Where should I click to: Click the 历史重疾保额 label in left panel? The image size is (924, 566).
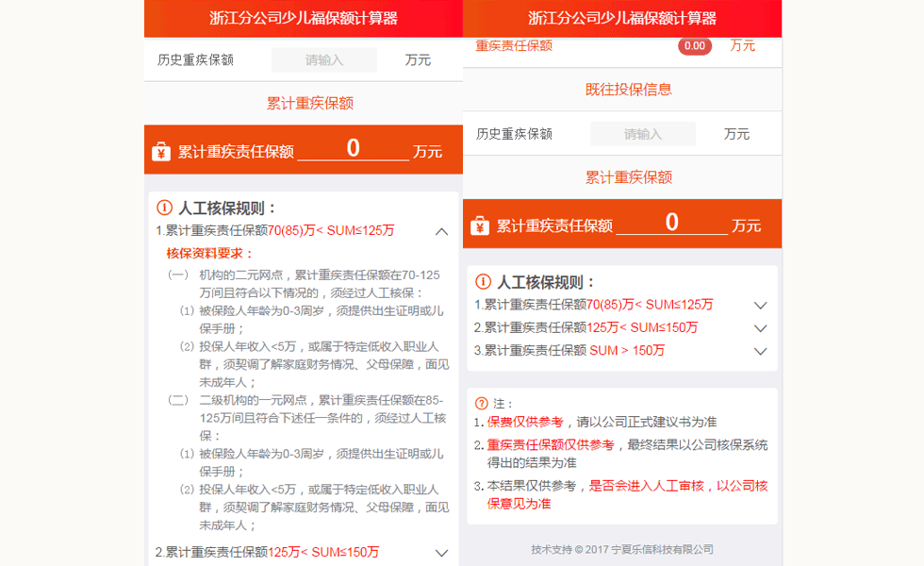pos(196,59)
